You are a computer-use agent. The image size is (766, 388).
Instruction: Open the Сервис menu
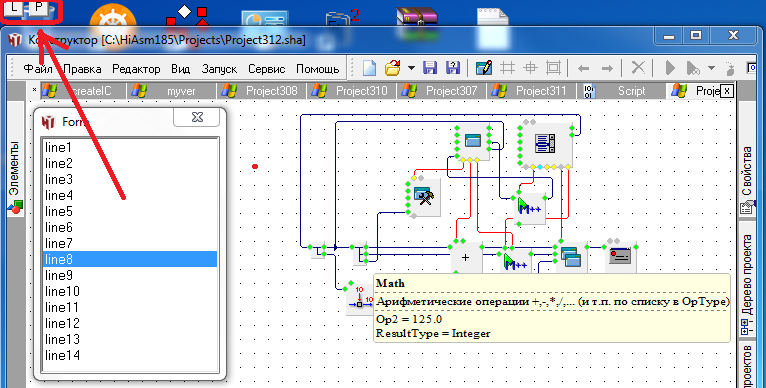point(267,69)
